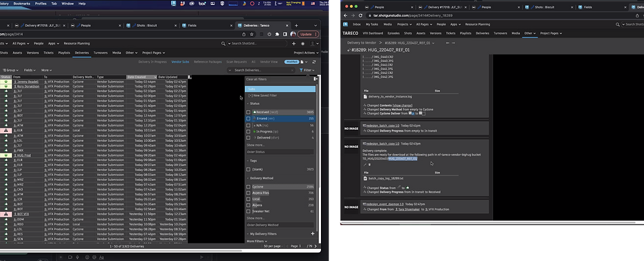
Task: Bookmark page with star icon in Deliveries window
Action: point(252,34)
